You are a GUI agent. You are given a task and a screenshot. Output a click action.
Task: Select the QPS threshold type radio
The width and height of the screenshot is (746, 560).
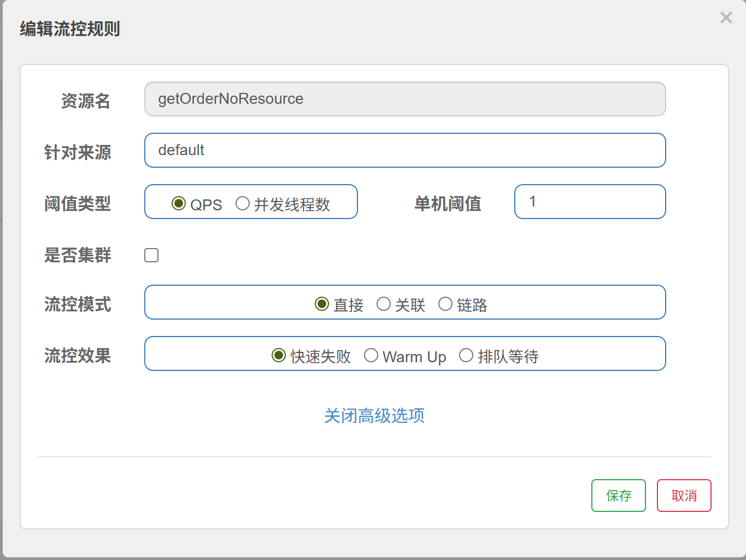coord(179,203)
